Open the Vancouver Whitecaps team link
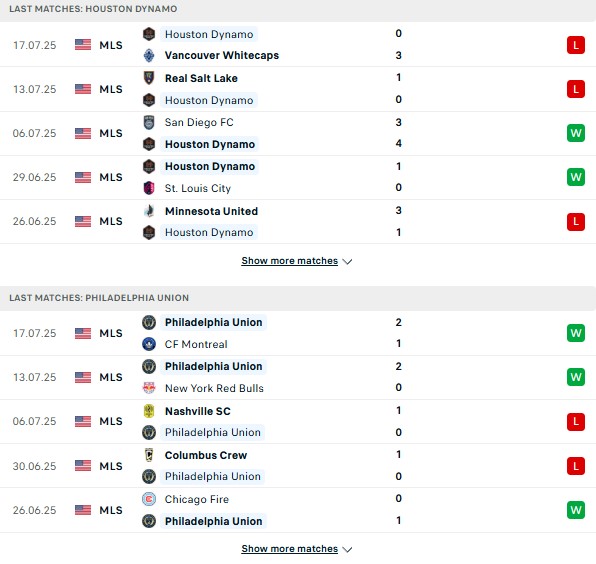 click(x=222, y=55)
